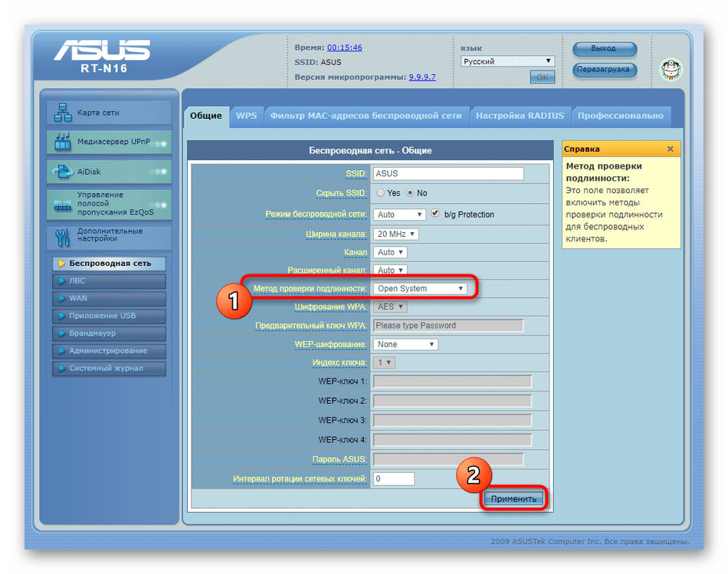Screen dimensions: 728x574
Task: Open the WAN menu item
Action: click(x=109, y=298)
